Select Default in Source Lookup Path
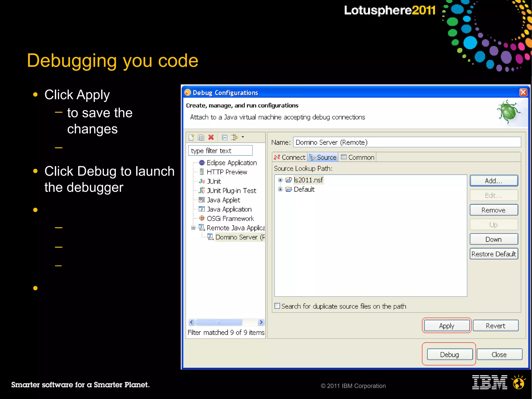532x399 pixels. pos(304,189)
